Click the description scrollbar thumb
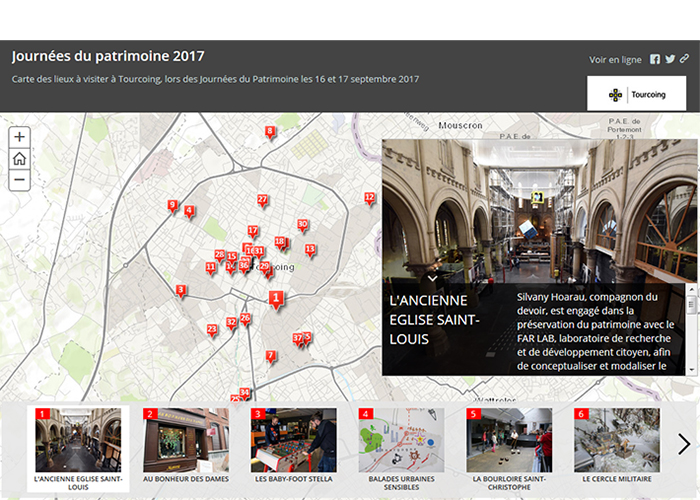The image size is (700, 500). 692,305
